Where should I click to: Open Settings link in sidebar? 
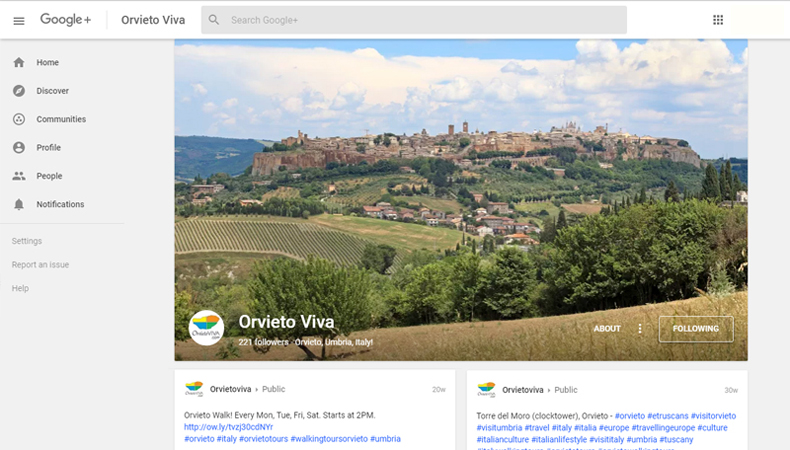[27, 241]
